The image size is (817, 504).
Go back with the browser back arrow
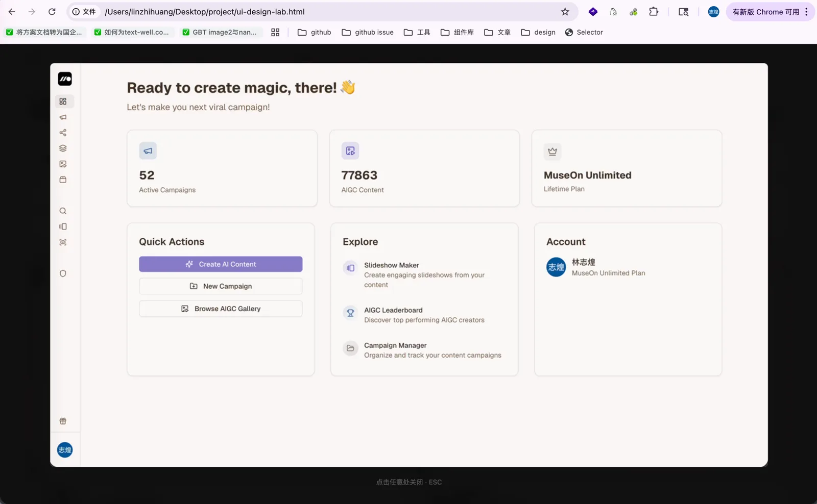coord(12,12)
